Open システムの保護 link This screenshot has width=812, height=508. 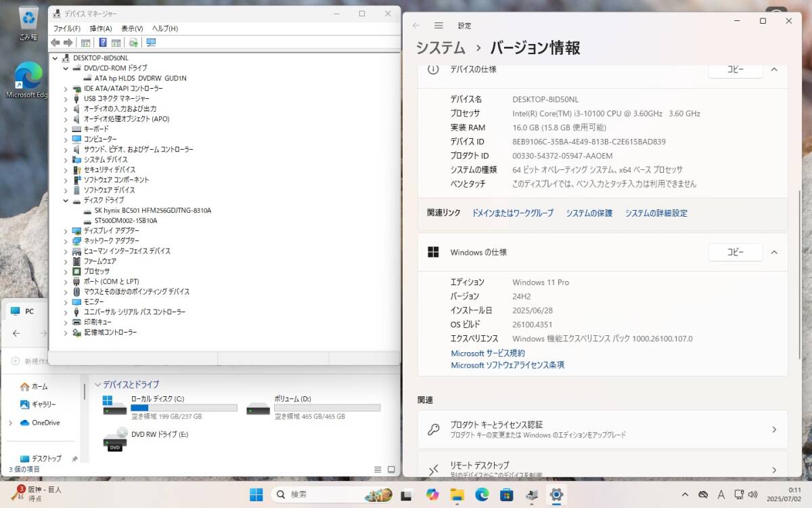pos(589,213)
